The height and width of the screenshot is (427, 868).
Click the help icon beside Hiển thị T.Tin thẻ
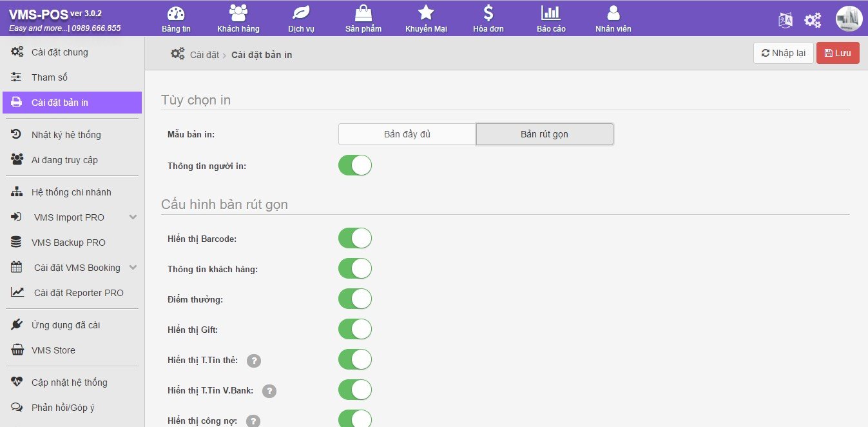[254, 361]
